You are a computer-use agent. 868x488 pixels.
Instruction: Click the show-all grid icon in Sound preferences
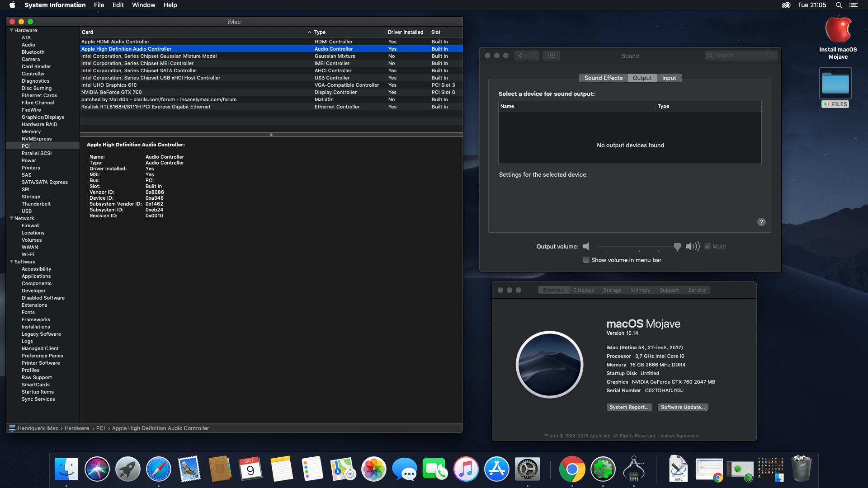tap(551, 56)
